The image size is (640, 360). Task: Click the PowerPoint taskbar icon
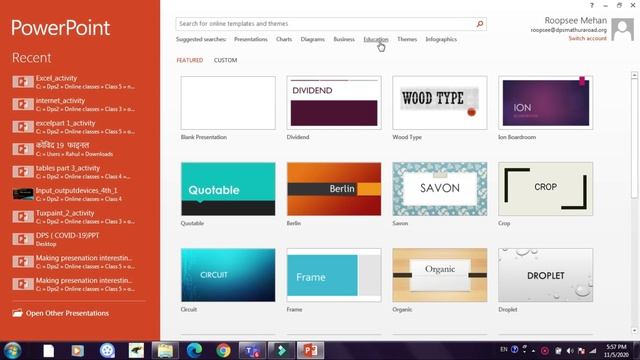311,351
